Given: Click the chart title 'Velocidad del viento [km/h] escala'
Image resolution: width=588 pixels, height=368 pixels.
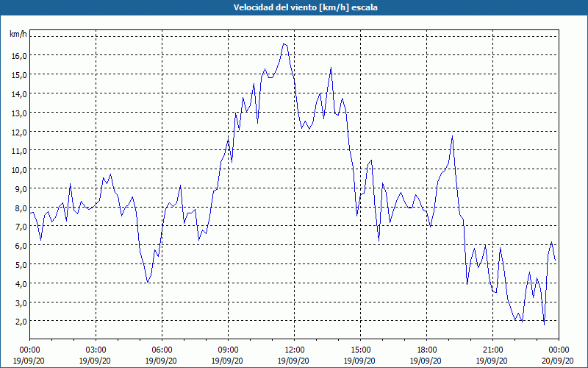Looking at the screenshot, I should (305, 7).
